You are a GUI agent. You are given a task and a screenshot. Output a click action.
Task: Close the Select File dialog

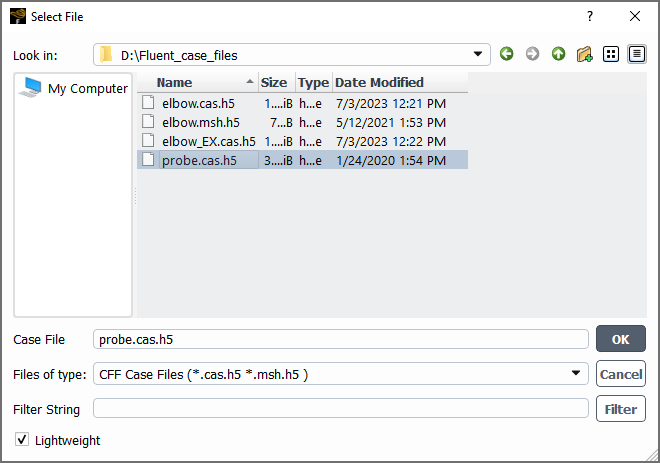(x=635, y=16)
